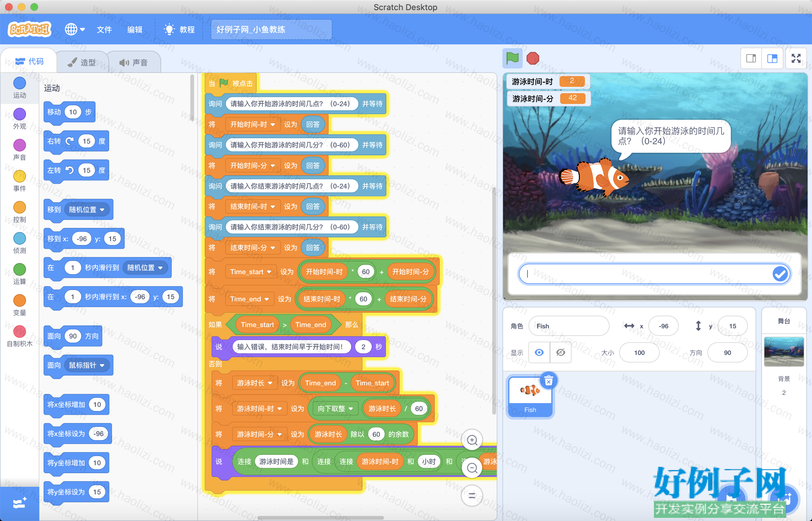
Task: Click the green flag to run the project
Action: [x=512, y=58]
